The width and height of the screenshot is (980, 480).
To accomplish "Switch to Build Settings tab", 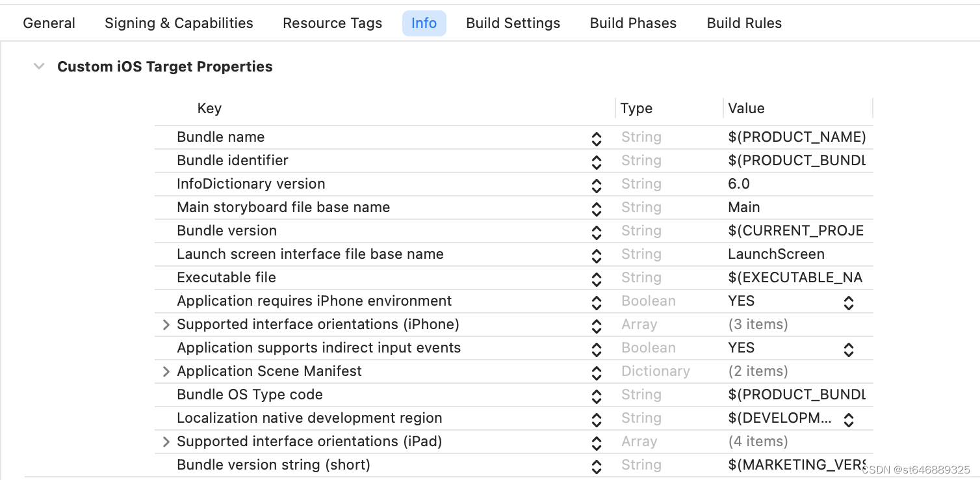I will (x=513, y=23).
